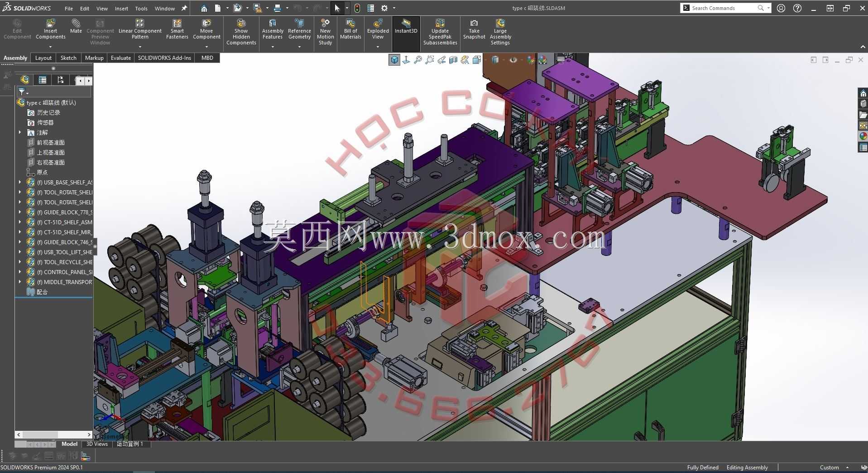
Task: Open the Insert menu
Action: point(121,8)
